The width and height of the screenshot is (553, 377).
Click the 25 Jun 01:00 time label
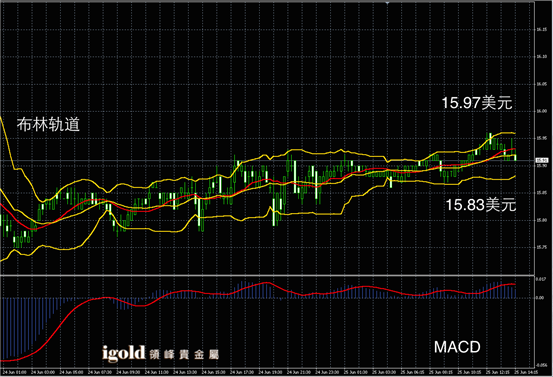[356, 372]
